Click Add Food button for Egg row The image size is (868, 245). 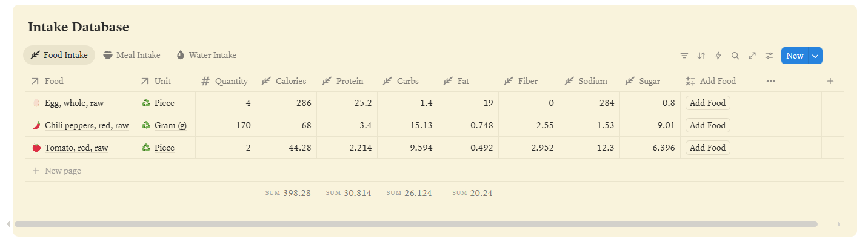707,103
